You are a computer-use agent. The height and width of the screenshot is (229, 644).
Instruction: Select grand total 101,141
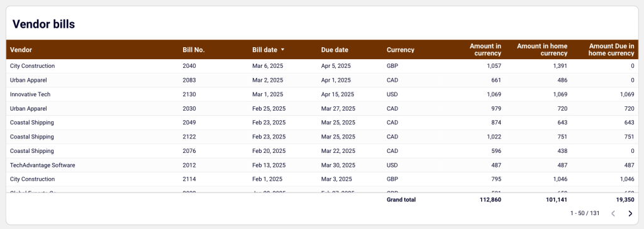(557, 200)
